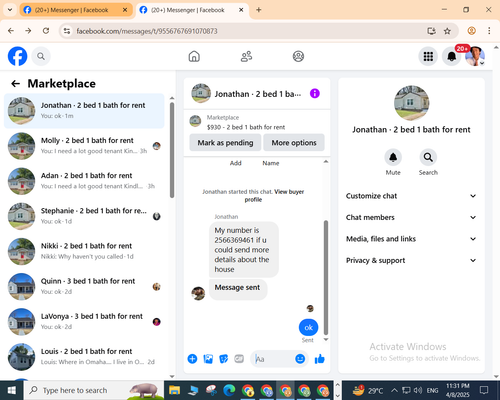Open the Facebook menu grid icon

pyautogui.click(x=428, y=56)
